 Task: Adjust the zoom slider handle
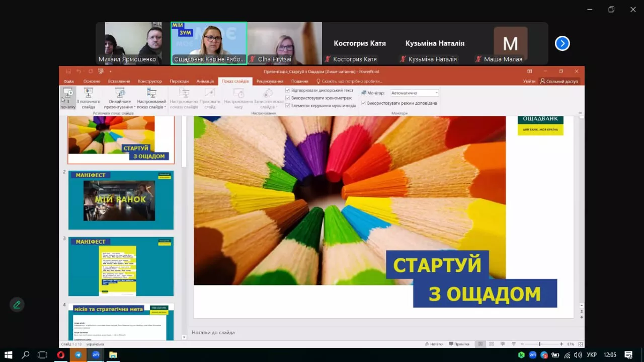click(539, 344)
